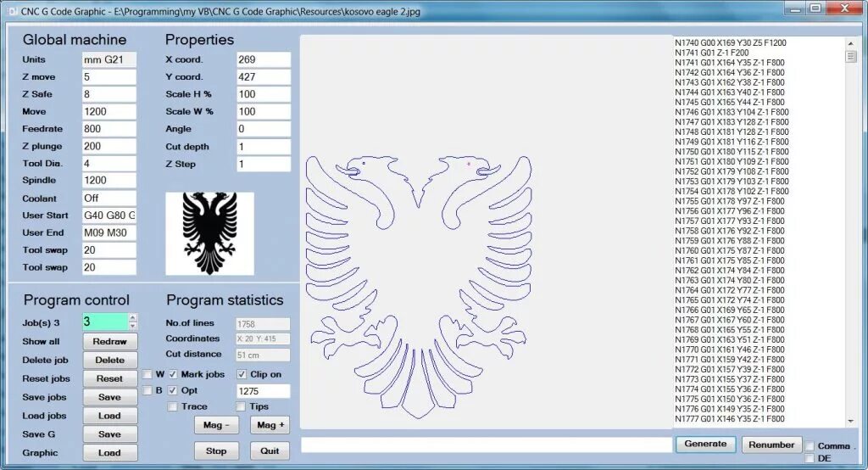The width and height of the screenshot is (868, 470).
Task: Select G-code line N1741 G01 Z-1 F200
Action: pyautogui.click(x=711, y=53)
